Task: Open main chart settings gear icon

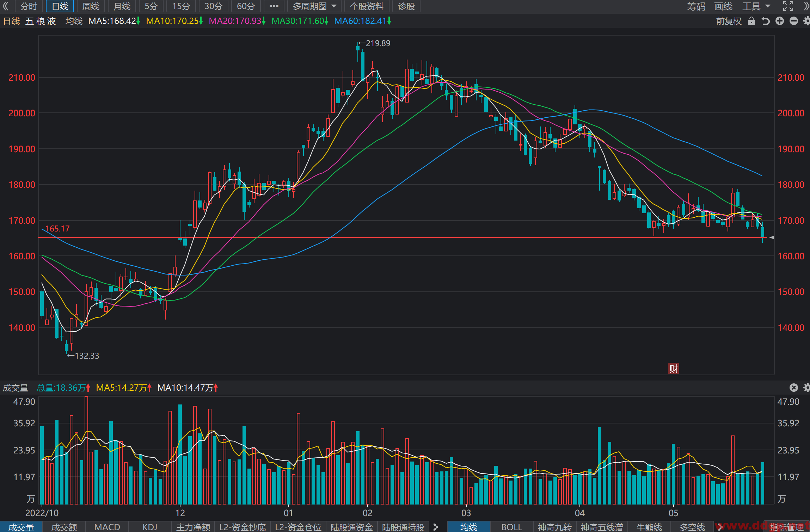Action: point(806,21)
